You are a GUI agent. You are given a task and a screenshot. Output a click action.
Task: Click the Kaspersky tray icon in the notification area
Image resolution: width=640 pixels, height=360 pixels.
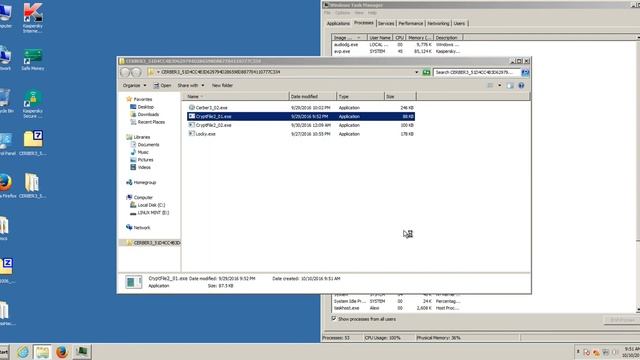596,352
